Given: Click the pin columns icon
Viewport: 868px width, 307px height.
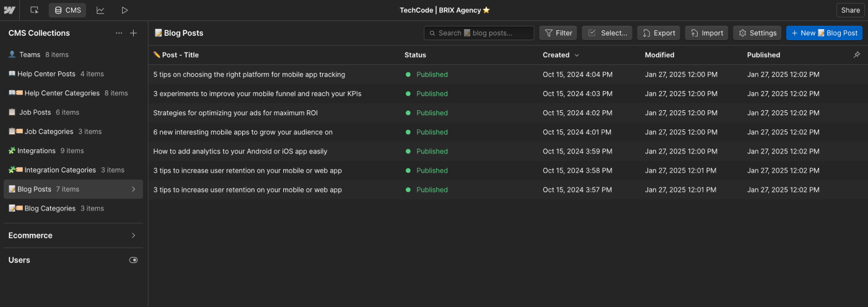Looking at the screenshot, I should [857, 54].
